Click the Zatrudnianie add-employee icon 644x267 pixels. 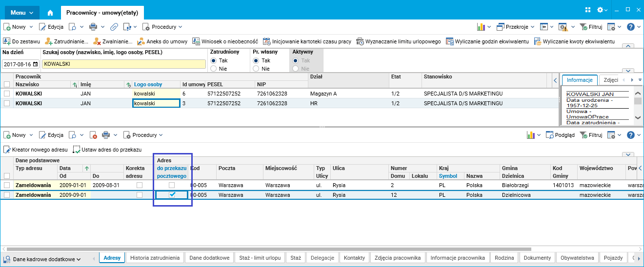click(x=49, y=41)
